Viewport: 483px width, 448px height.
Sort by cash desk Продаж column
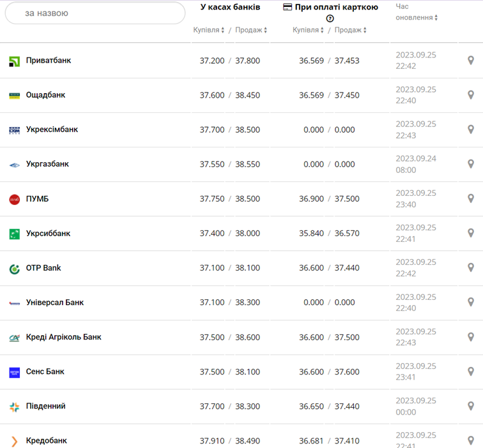(251, 30)
